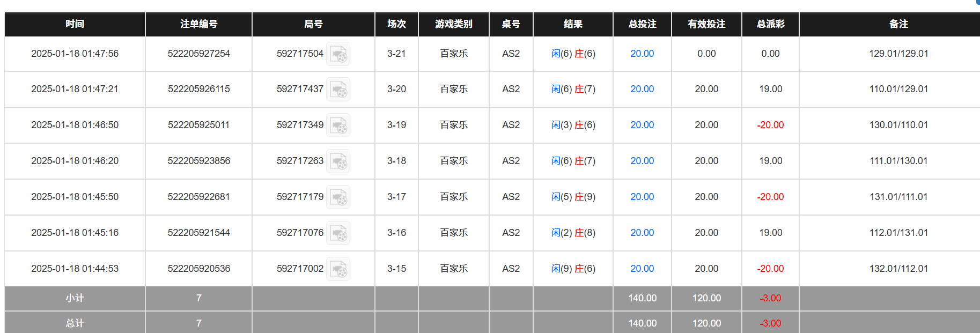Open video replay icon for round 592717076
Viewport: 980px width, 333px height.
(338, 233)
